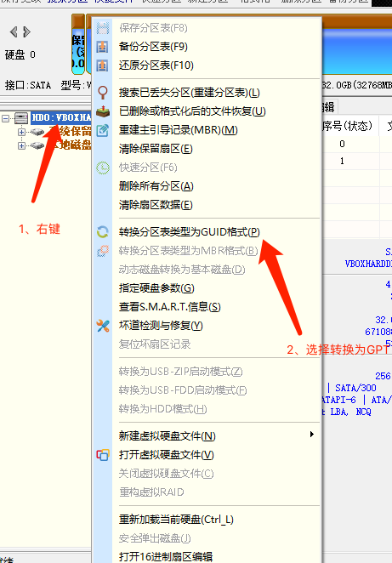Collapse the HD0 disk tree node
Image resolution: width=392 pixels, height=563 pixels.
point(6,117)
